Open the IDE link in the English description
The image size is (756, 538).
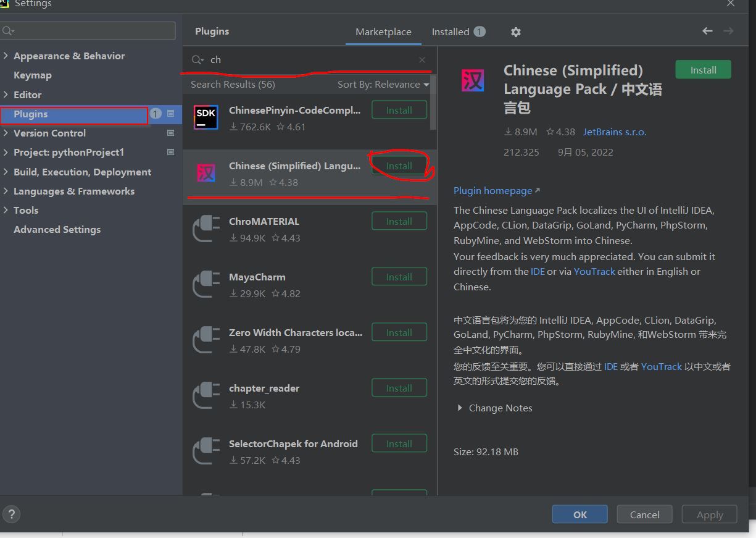[x=538, y=271]
